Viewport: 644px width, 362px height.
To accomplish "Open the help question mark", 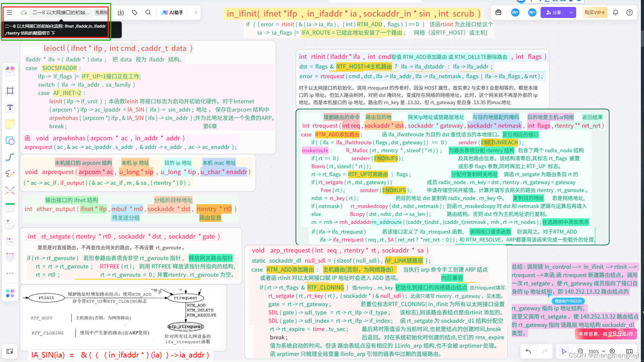I will coord(629,12).
